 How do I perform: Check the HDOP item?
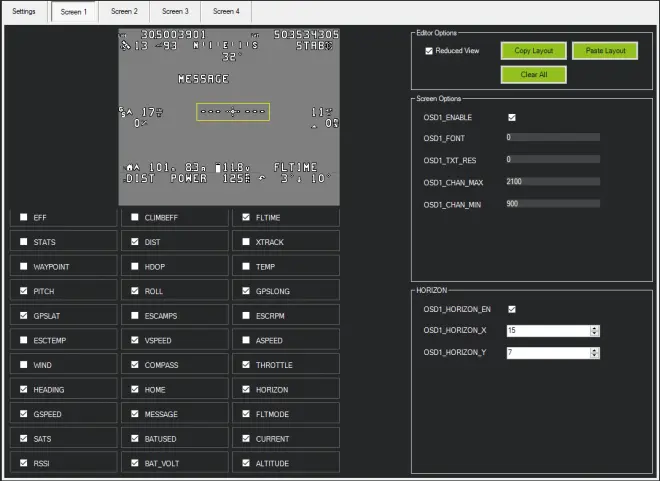(135, 266)
